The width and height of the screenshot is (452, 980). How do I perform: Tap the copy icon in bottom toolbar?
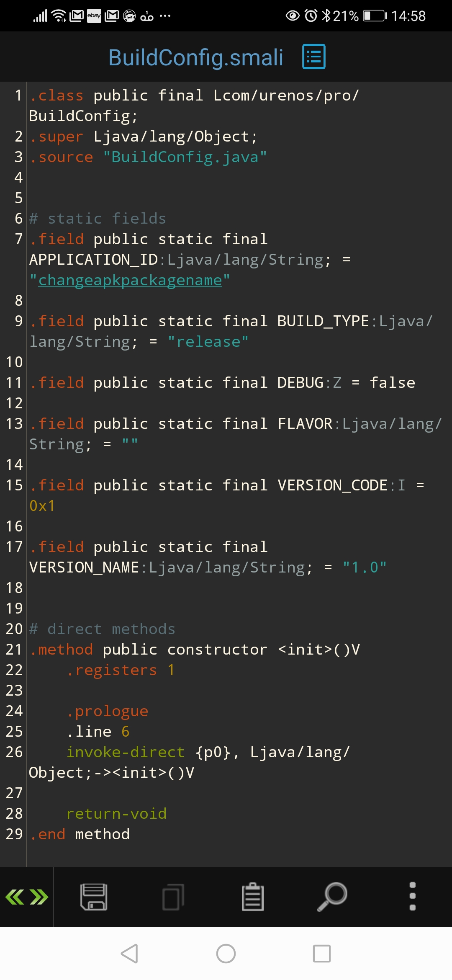click(x=173, y=897)
